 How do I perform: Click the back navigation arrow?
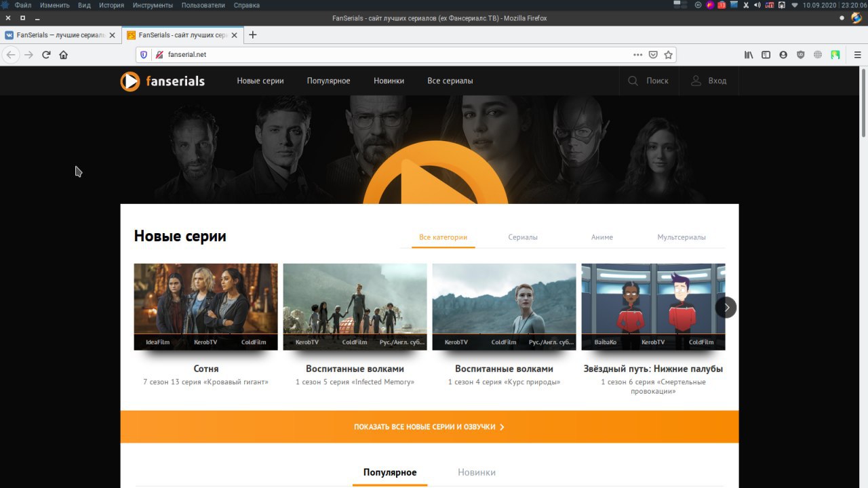pos(11,55)
